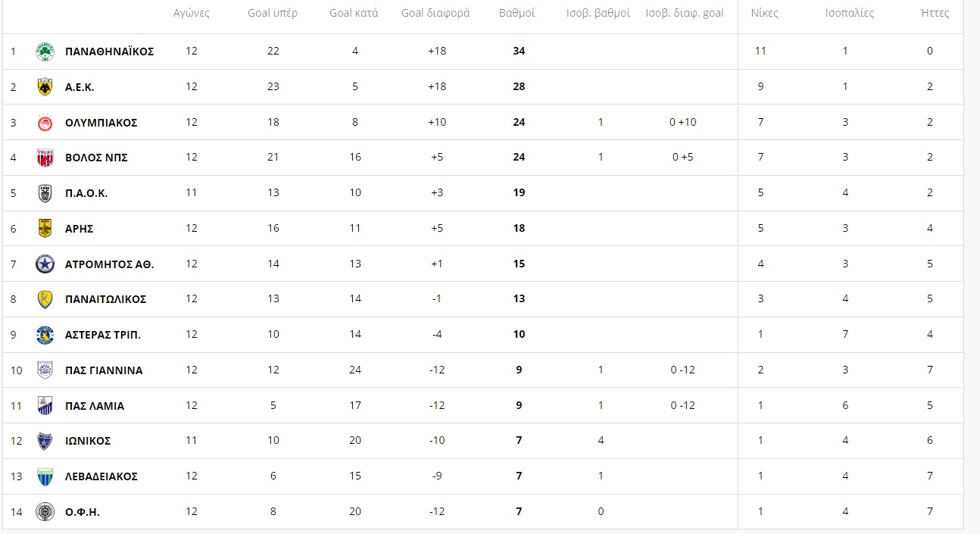Screen dimensions: 980x534
Task: Click the Νίκες column header
Action: coord(764,13)
